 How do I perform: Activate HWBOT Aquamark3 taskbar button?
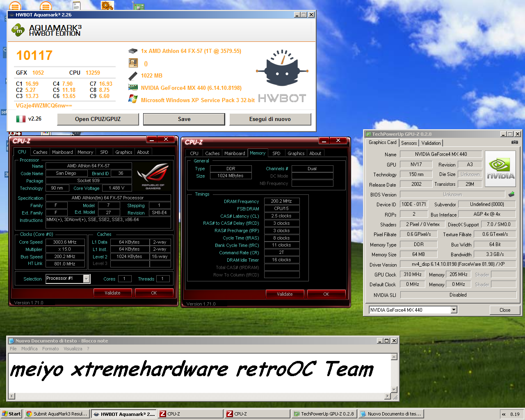124,414
